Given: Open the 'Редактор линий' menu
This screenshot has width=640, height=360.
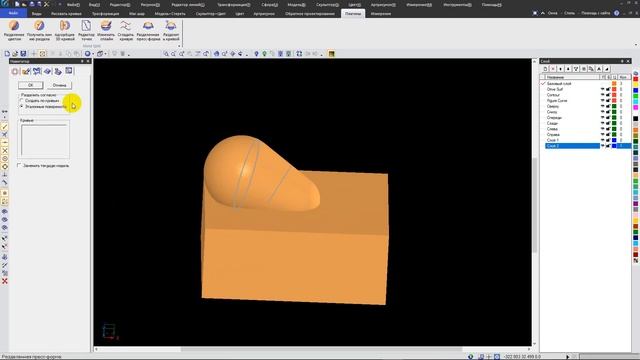Looking at the screenshot, I should tap(188, 5).
